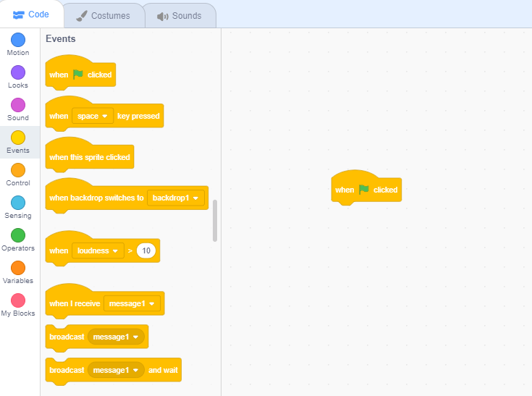Select the Looks category circle
532x396 pixels.
[x=18, y=72]
